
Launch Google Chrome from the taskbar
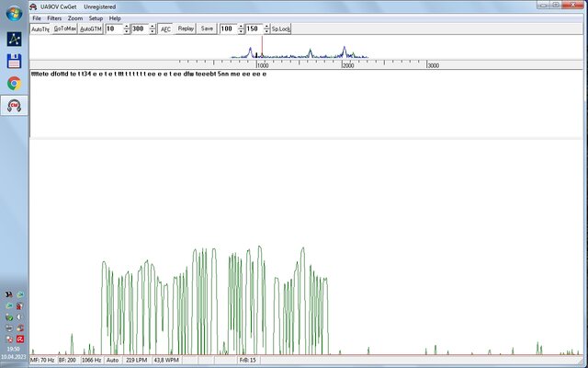click(x=14, y=83)
